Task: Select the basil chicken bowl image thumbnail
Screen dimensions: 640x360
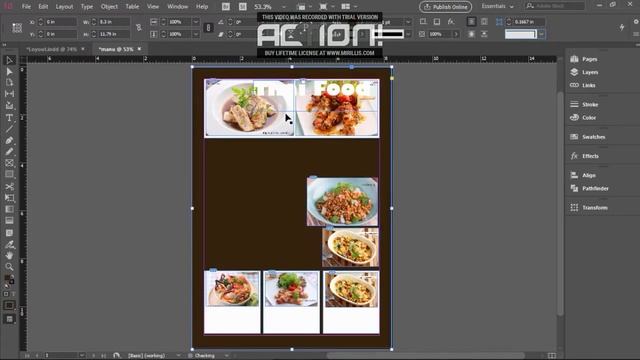Action: click(x=342, y=201)
